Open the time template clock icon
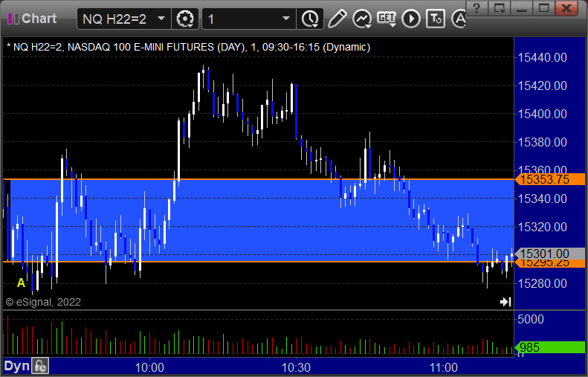The height and width of the screenshot is (377, 588). [310, 19]
